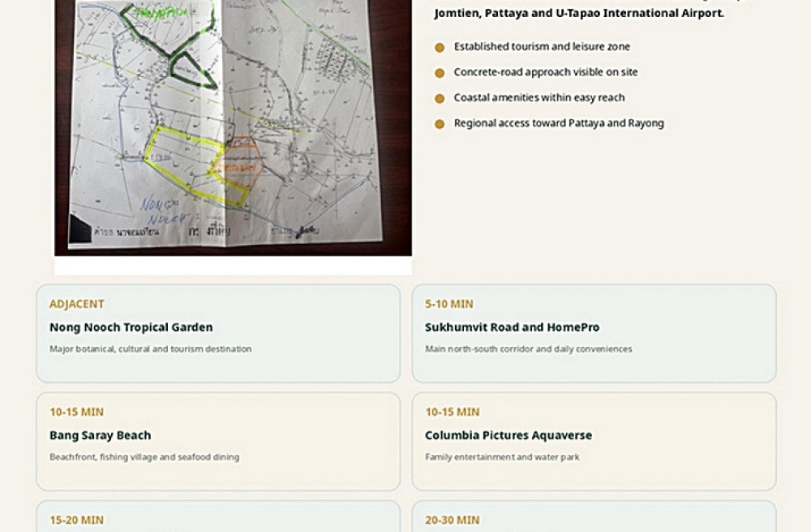The image size is (811, 532).
Task: Click the 20-30 MIN label
Action: coord(453,520)
